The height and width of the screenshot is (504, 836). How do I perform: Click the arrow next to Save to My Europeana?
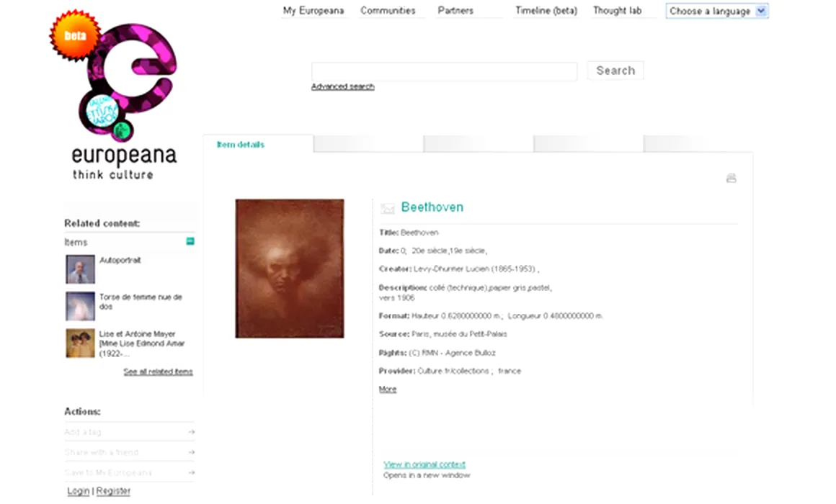[x=192, y=472]
